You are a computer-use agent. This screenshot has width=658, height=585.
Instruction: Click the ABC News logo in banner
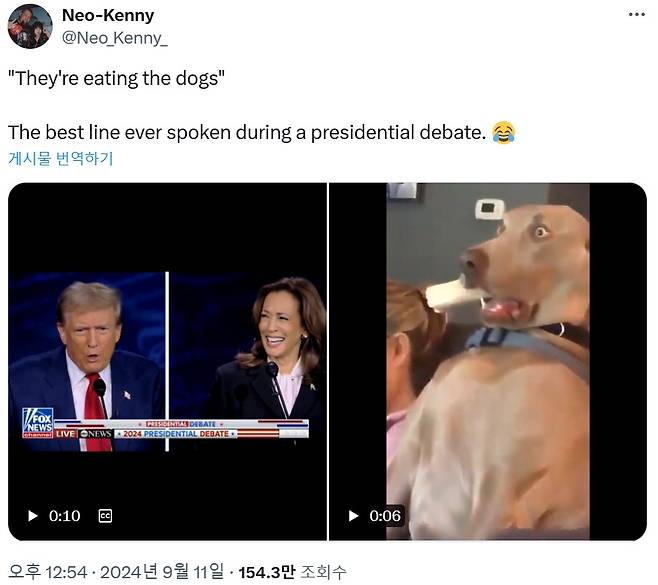coord(96,434)
